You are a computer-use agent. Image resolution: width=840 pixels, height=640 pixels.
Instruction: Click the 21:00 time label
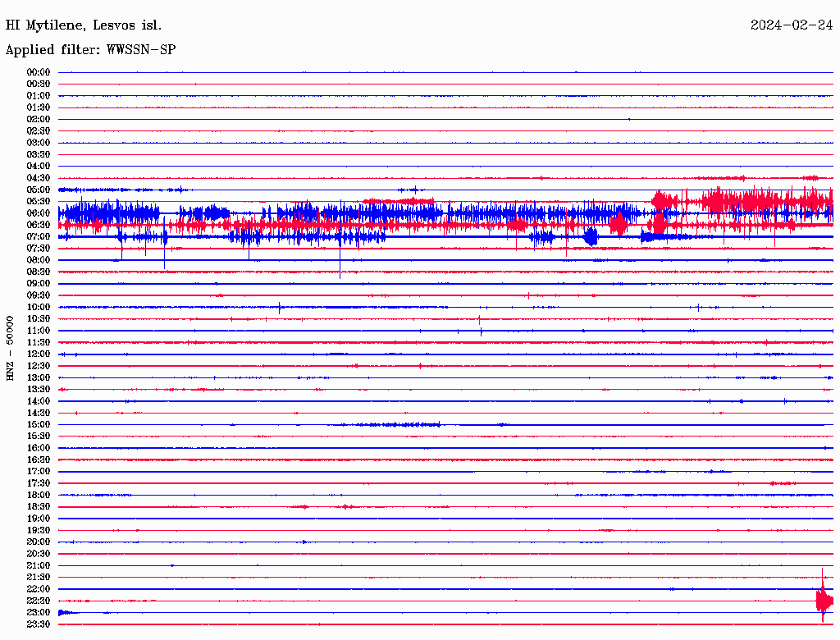click(39, 565)
